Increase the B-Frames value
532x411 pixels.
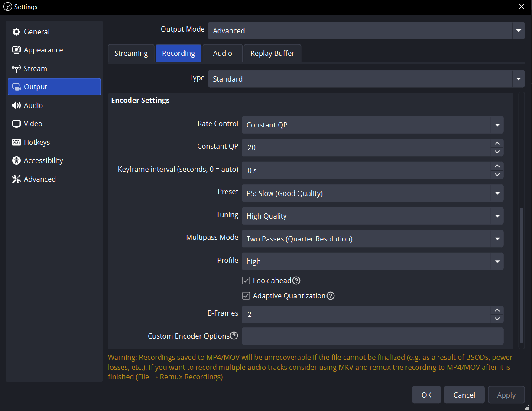coord(497,310)
